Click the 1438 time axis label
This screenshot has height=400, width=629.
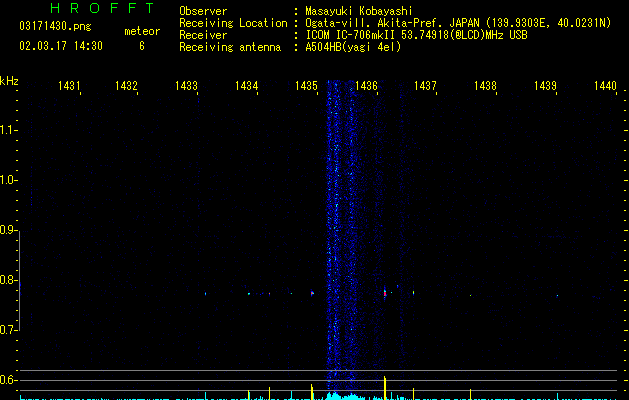485,86
